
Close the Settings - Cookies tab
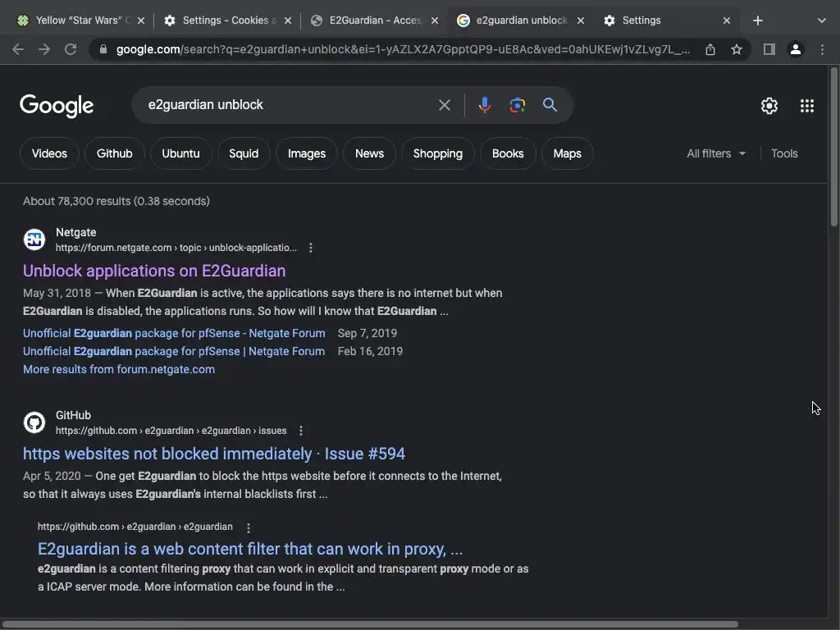(x=288, y=21)
